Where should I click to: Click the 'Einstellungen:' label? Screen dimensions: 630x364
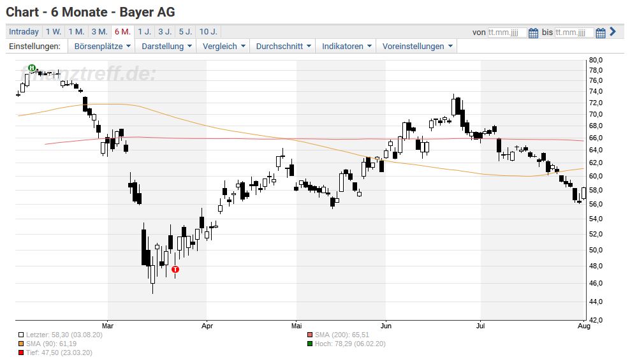click(x=34, y=46)
